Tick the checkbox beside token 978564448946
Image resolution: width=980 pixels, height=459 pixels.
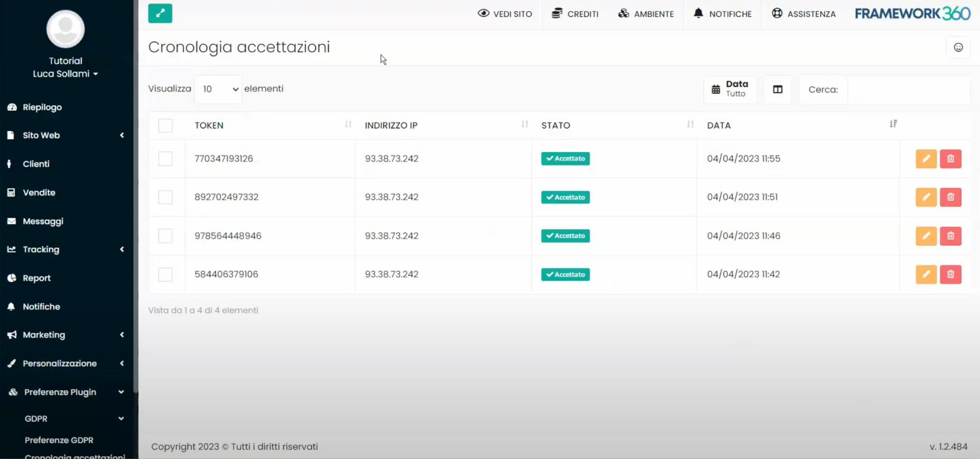click(x=165, y=236)
